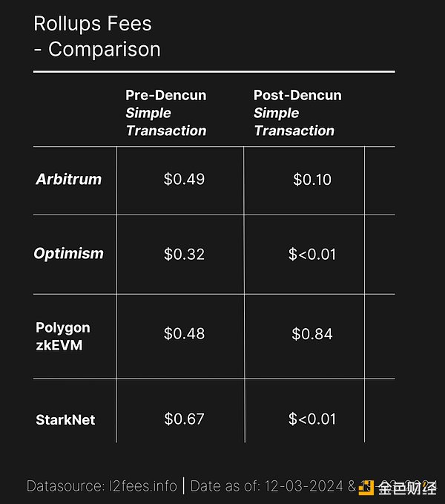Click Polygon zkEVM's Pre-Dencun fee $0.48
This screenshot has height=504, width=445.
[184, 334]
